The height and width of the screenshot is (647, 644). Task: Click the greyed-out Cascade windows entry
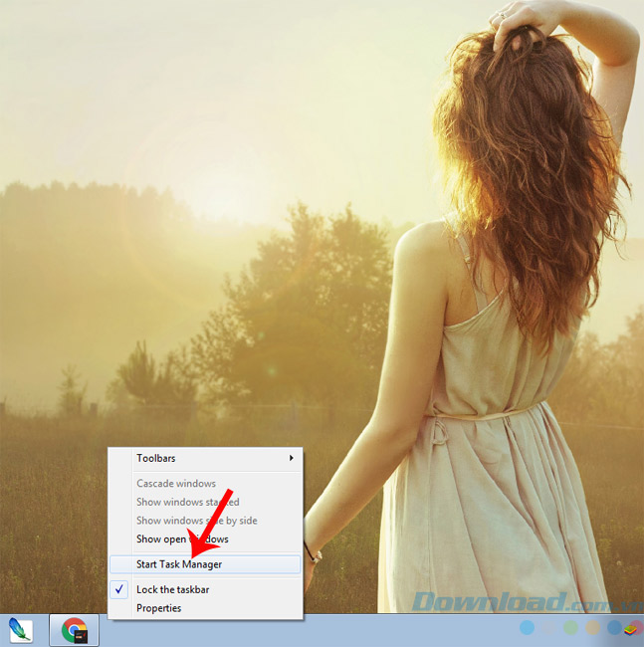pyautogui.click(x=176, y=484)
